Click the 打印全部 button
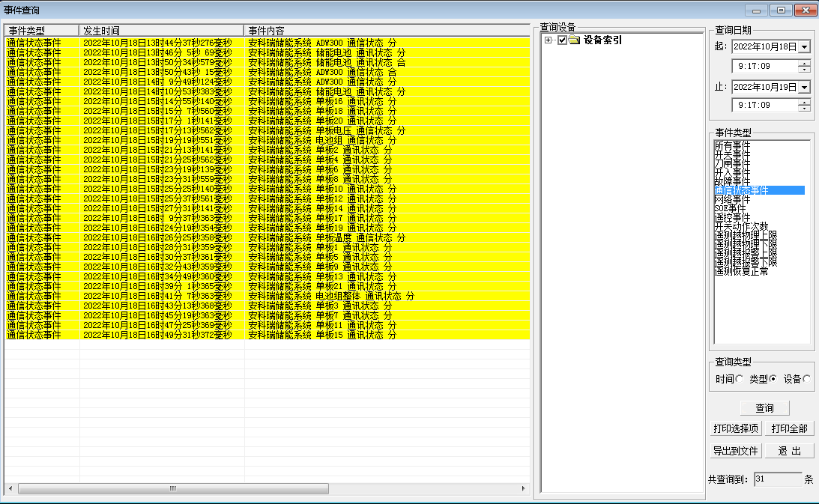This screenshot has height=504, width=819. point(790,428)
